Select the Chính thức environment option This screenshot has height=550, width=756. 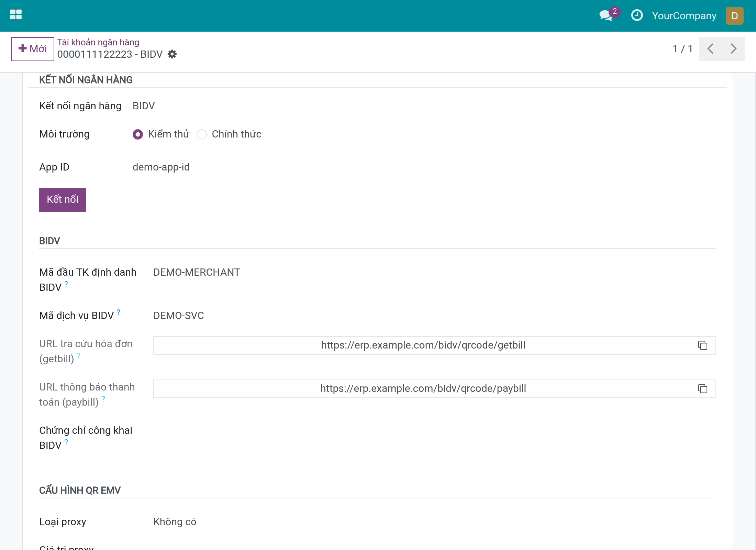(202, 134)
